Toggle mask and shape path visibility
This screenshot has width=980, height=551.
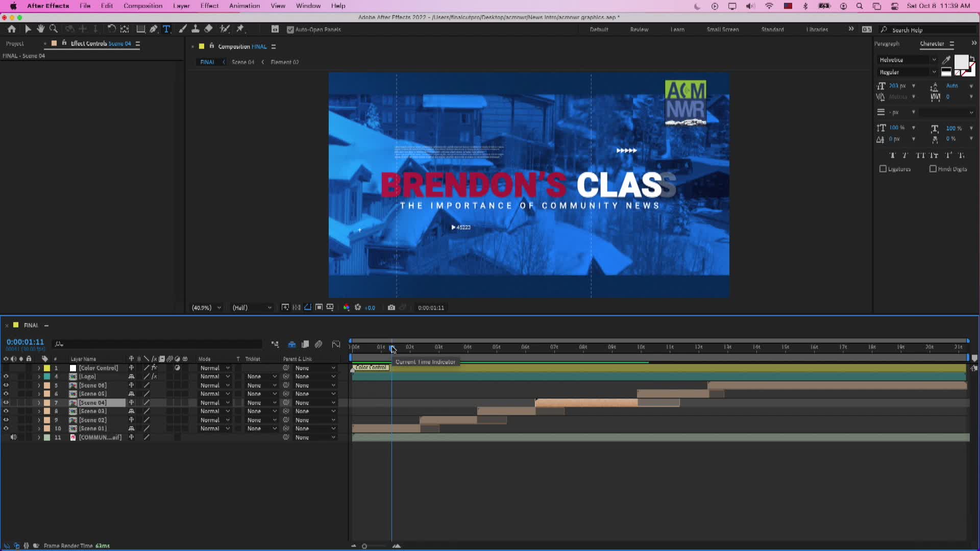[308, 308]
